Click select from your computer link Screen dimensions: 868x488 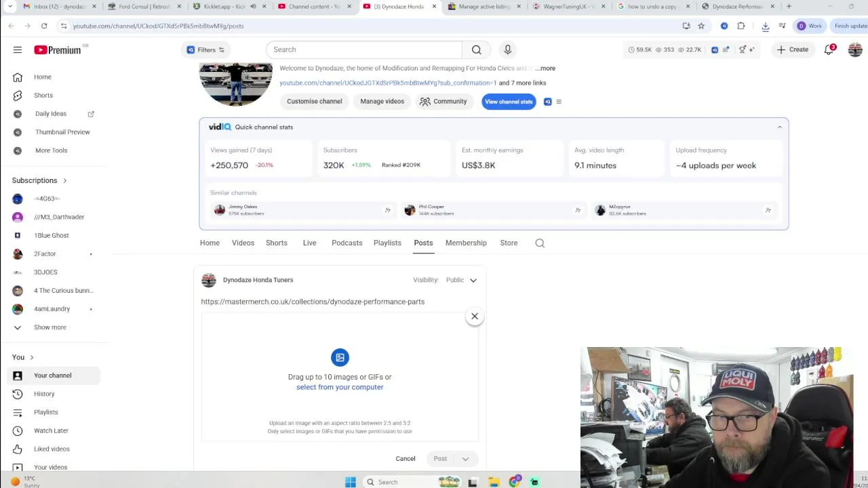tap(340, 387)
